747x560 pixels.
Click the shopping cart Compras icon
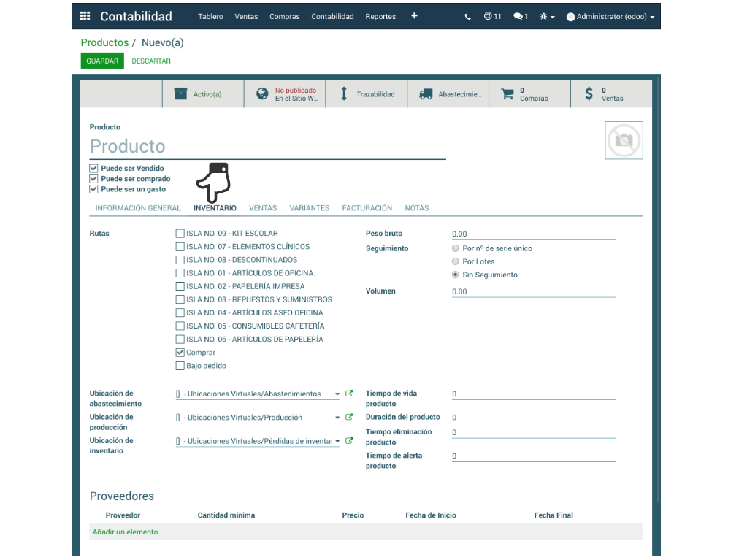tap(507, 94)
